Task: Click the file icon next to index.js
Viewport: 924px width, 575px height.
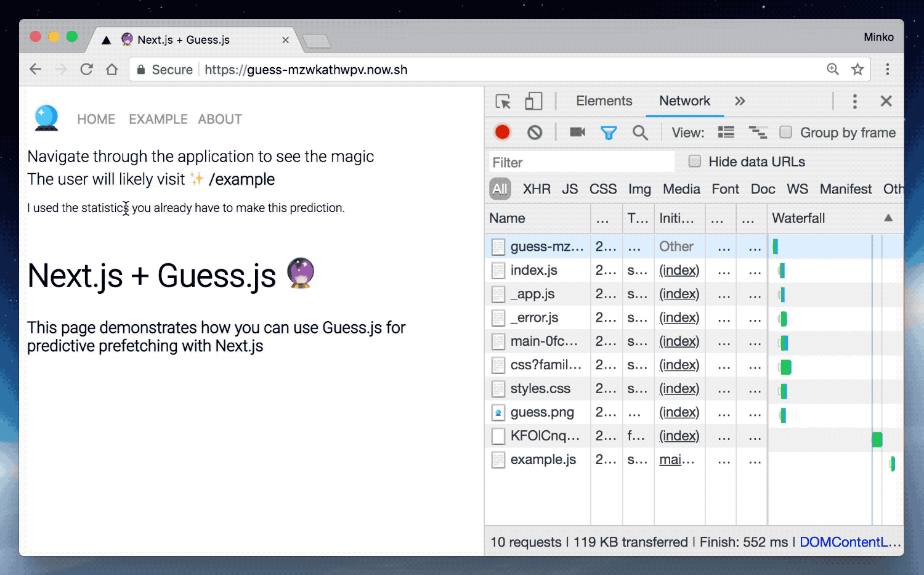Action: click(x=498, y=271)
